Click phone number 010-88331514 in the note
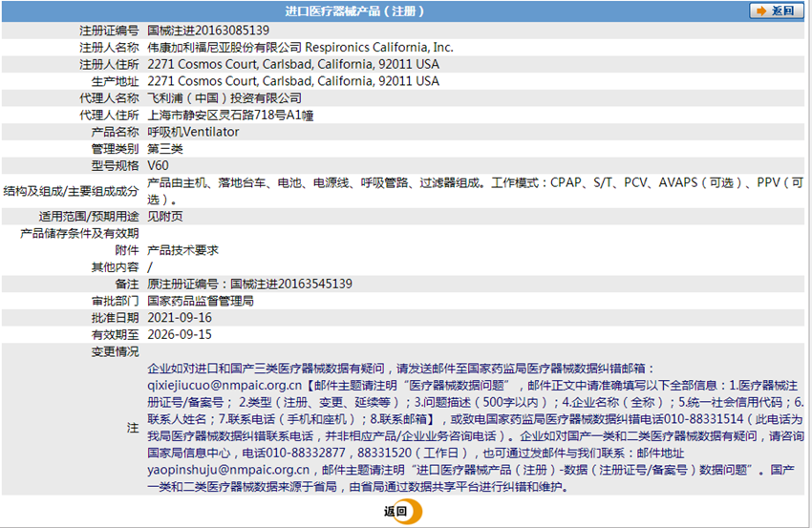 (704, 419)
